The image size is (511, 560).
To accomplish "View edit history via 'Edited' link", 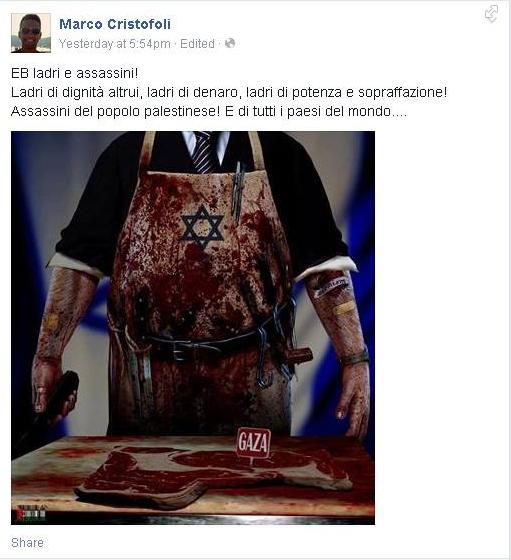I will tap(197, 44).
